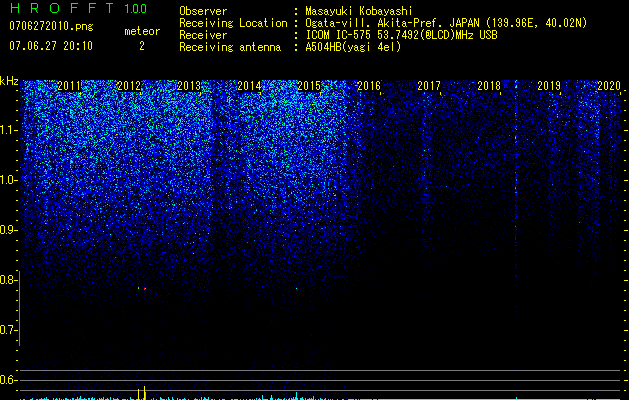This screenshot has height=400, width=629.
Task: Click the Receiving Location label
Action: coord(233,23)
